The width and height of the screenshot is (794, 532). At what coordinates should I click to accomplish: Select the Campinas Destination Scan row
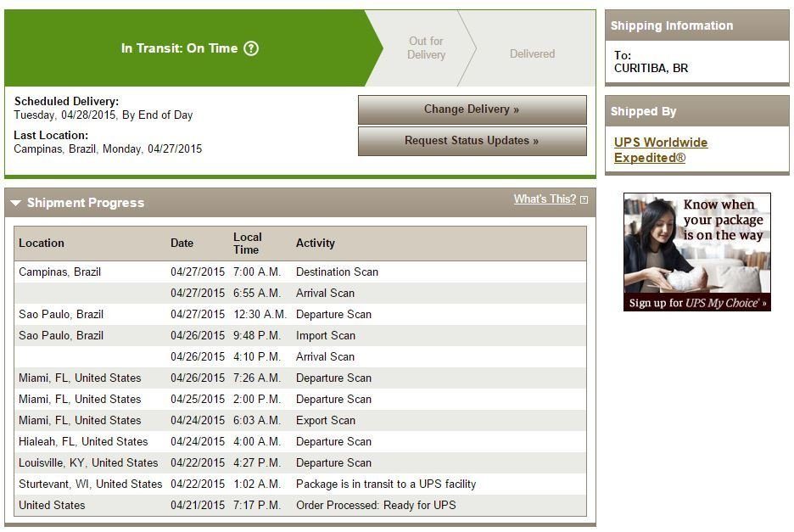point(300,272)
